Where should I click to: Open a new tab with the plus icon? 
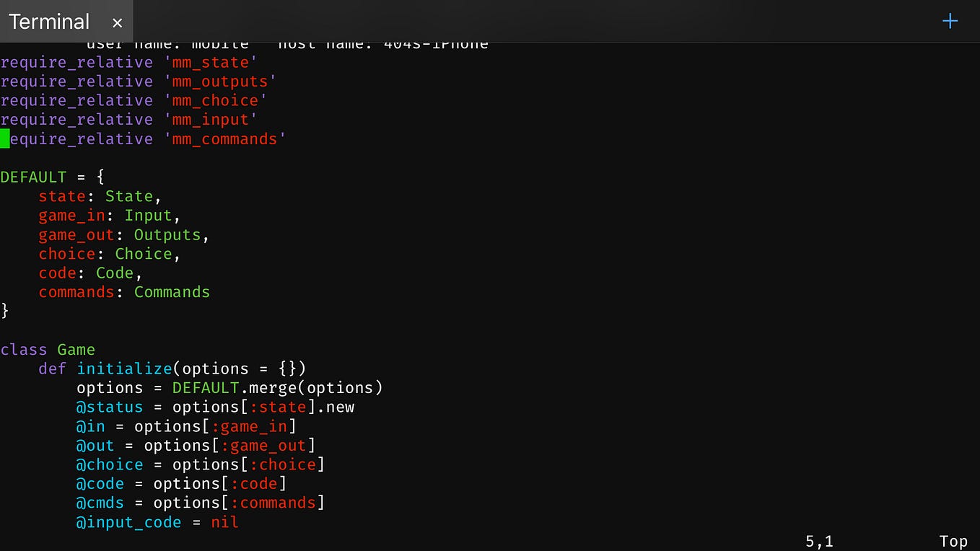(x=950, y=21)
